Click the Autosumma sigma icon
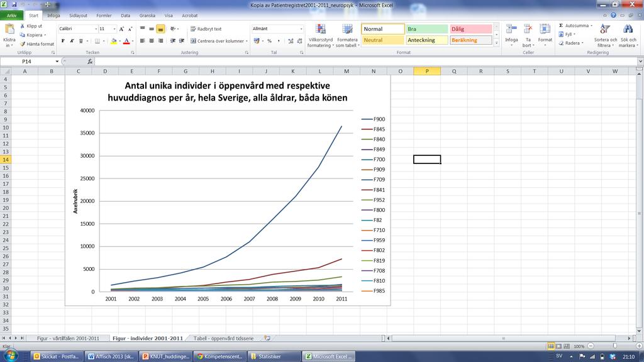Screen dimensions: 644x362 561,25
